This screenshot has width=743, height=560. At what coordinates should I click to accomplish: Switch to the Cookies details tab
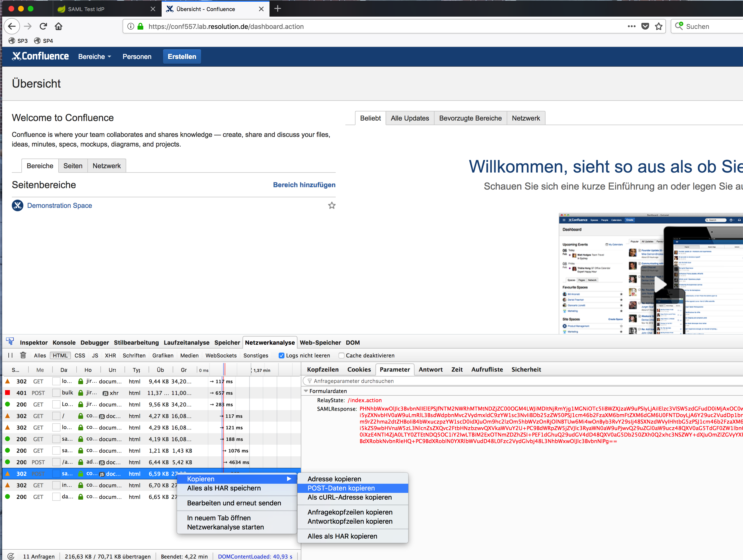pyautogui.click(x=359, y=369)
